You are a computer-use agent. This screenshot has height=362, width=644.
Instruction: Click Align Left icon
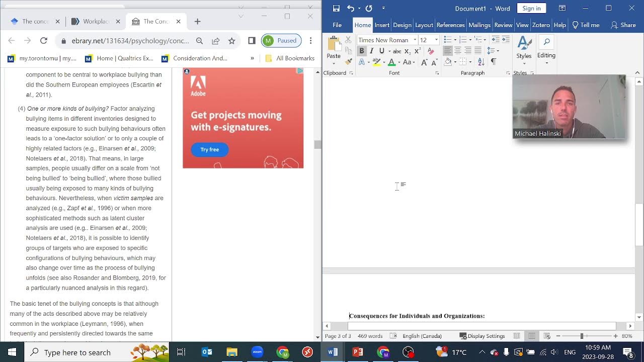click(447, 51)
